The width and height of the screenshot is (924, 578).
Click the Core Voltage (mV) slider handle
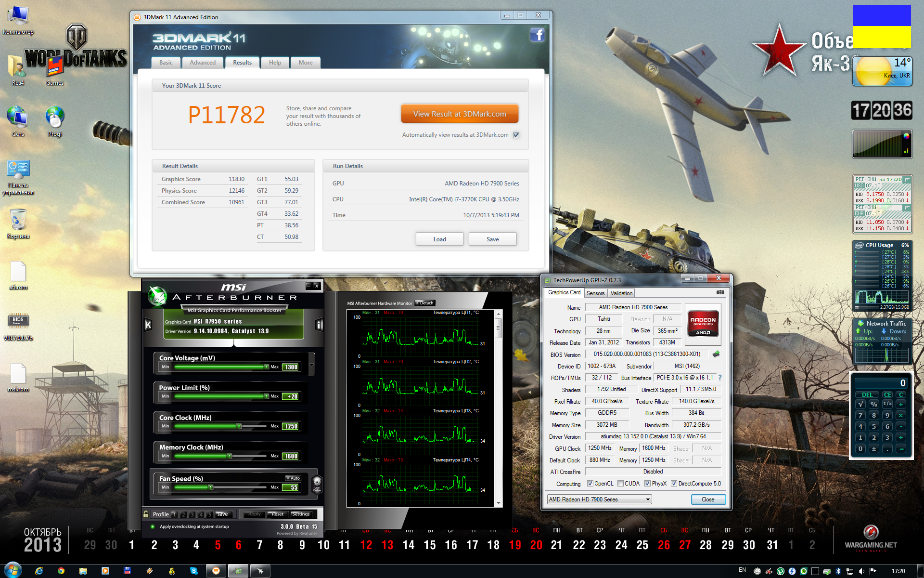[267, 367]
